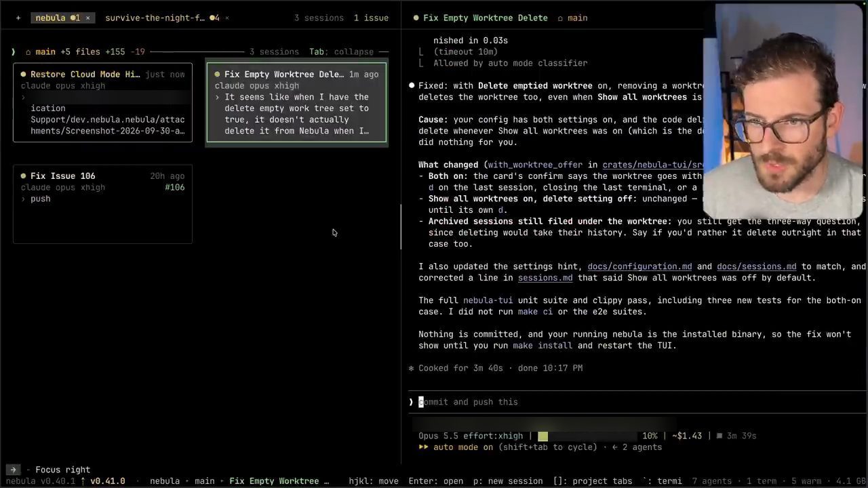Viewport: 868px width, 488px height.
Task: Click the status dot in the right pane header
Action: (x=416, y=18)
